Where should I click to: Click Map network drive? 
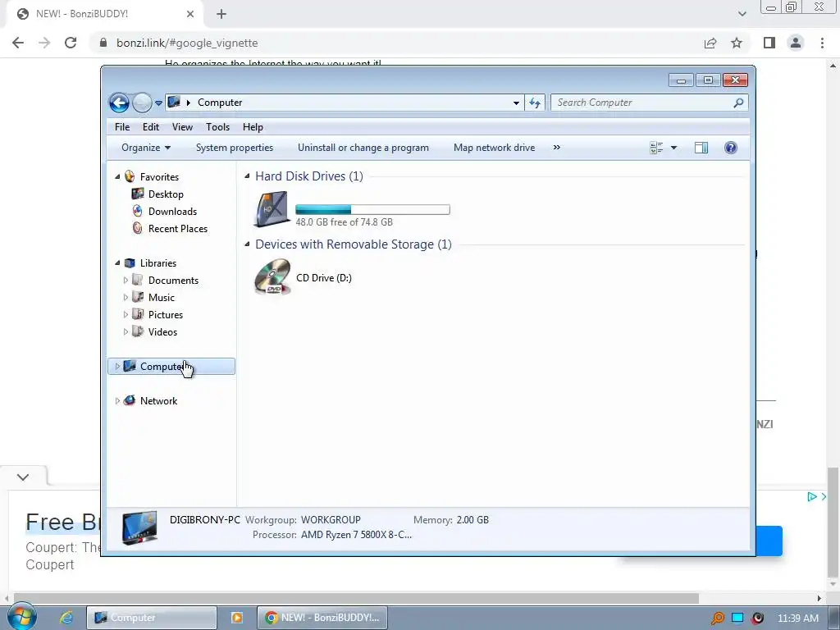[494, 148]
